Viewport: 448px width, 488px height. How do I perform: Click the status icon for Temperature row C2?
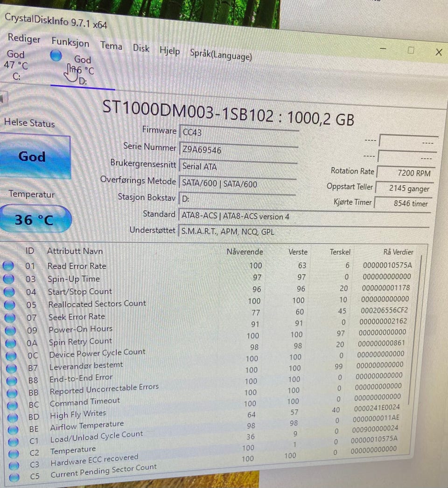tap(14, 454)
